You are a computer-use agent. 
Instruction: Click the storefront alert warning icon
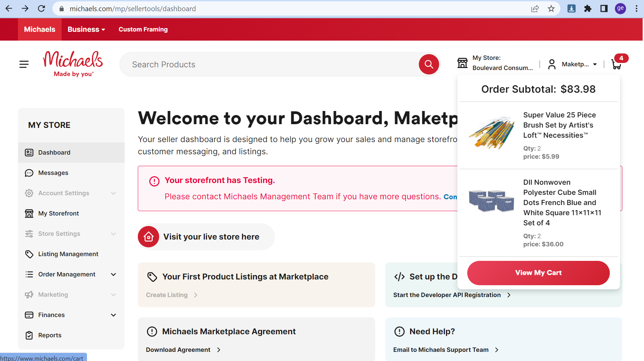coord(154,181)
